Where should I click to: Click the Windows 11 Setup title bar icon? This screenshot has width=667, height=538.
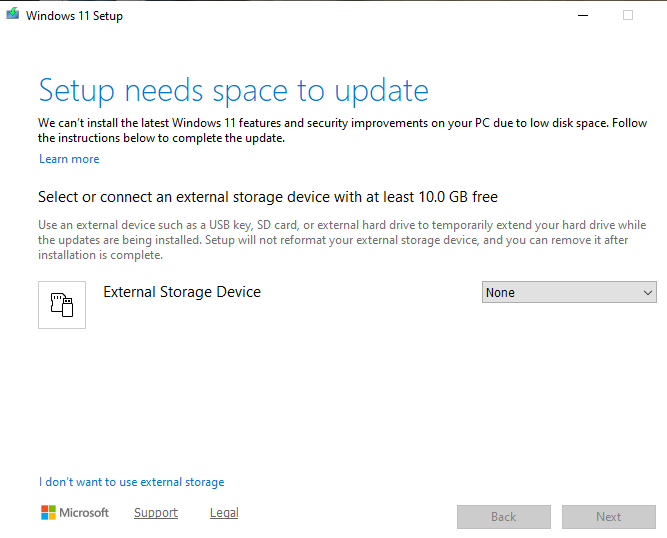coord(13,14)
